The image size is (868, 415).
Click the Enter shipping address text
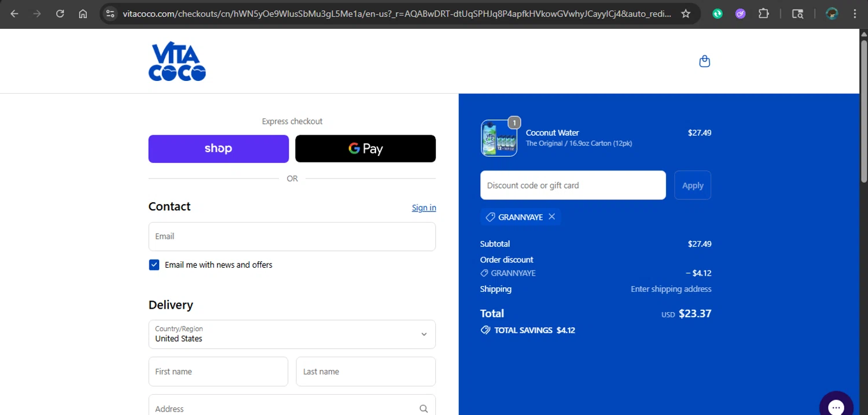671,289
